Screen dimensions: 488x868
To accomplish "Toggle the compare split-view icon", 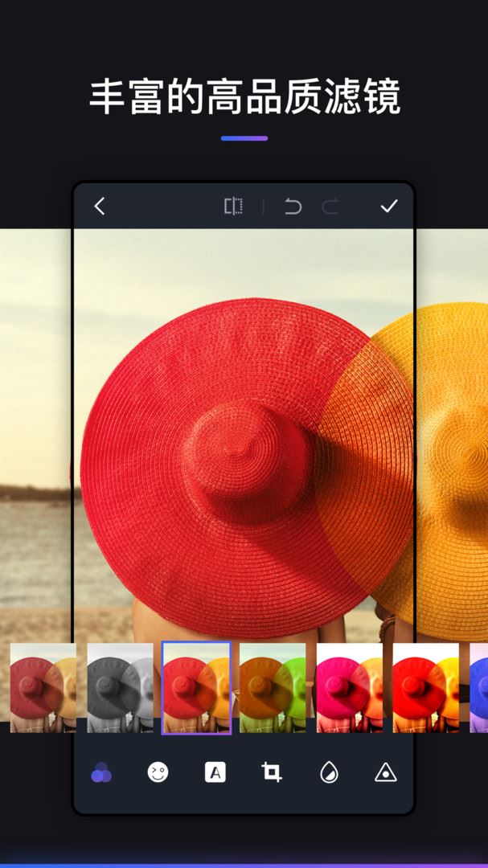I will tap(233, 206).
